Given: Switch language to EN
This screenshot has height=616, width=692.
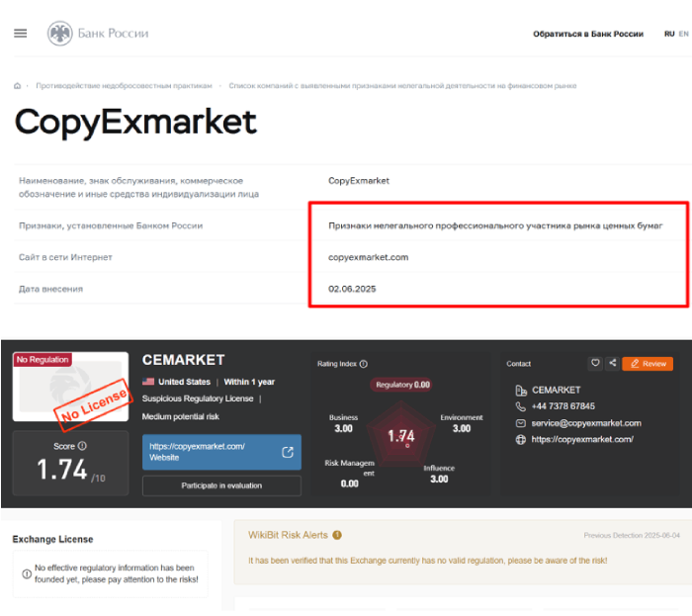Looking at the screenshot, I should point(683,34).
